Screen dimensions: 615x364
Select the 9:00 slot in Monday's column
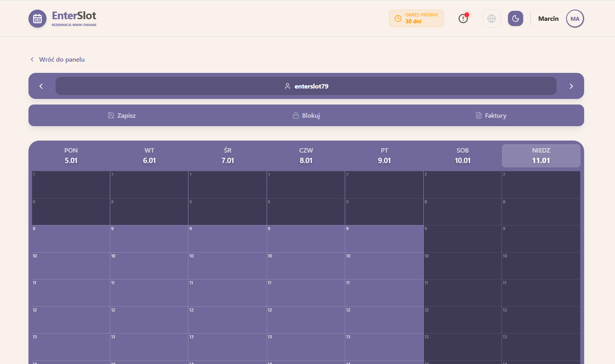pyautogui.click(x=71, y=239)
